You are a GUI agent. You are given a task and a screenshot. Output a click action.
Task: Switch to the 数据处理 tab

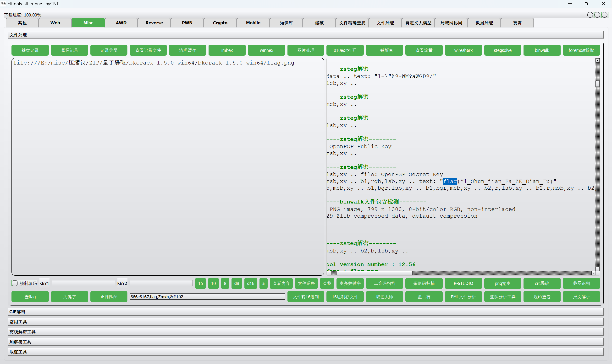coord(484,23)
